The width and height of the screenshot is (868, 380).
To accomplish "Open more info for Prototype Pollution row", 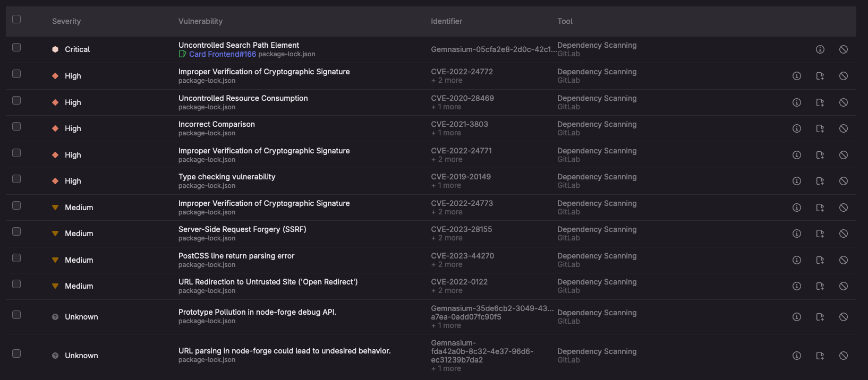I will [x=796, y=317].
